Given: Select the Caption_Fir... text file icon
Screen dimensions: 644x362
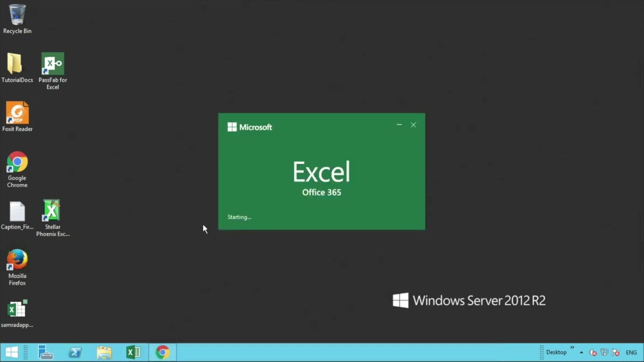Looking at the screenshot, I should pyautogui.click(x=17, y=216).
